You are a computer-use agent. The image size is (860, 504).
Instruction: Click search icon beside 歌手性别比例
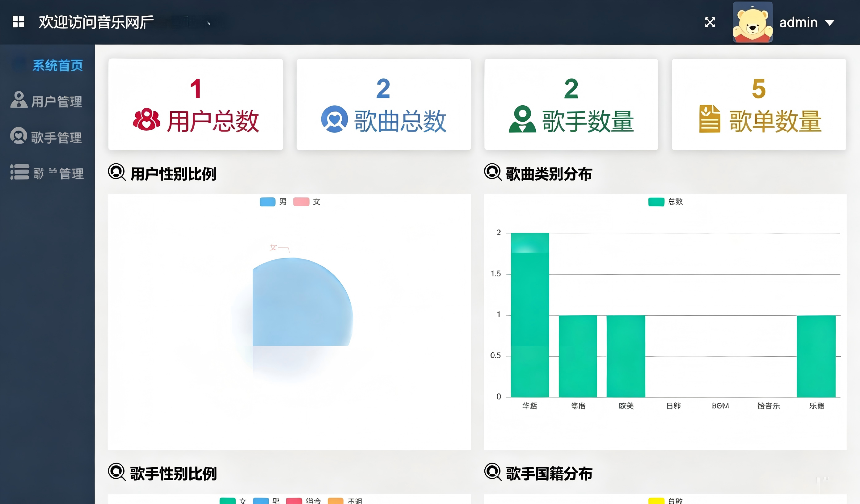117,472
